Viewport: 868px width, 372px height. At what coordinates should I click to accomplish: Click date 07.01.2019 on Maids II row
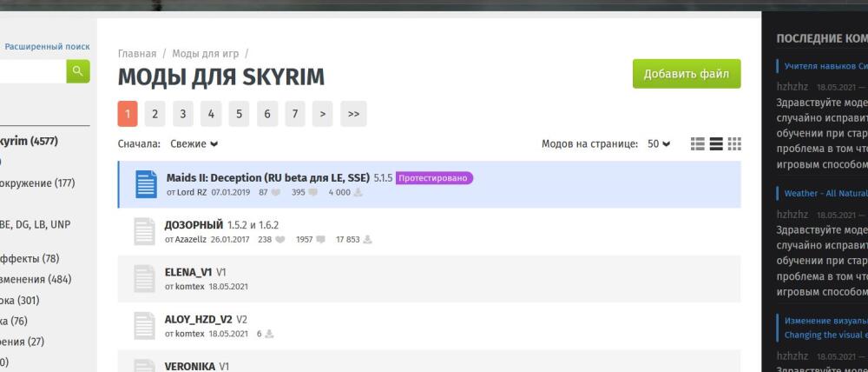coord(231,192)
